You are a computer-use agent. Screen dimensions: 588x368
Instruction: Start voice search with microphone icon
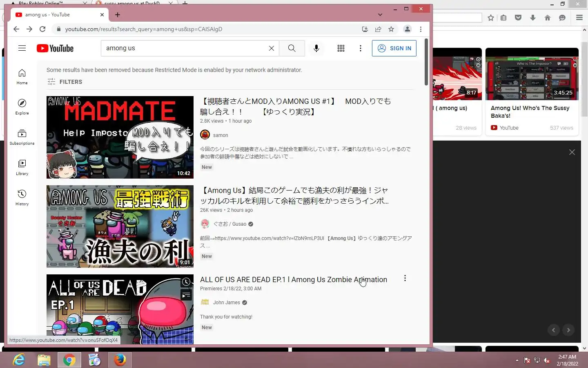(316, 48)
